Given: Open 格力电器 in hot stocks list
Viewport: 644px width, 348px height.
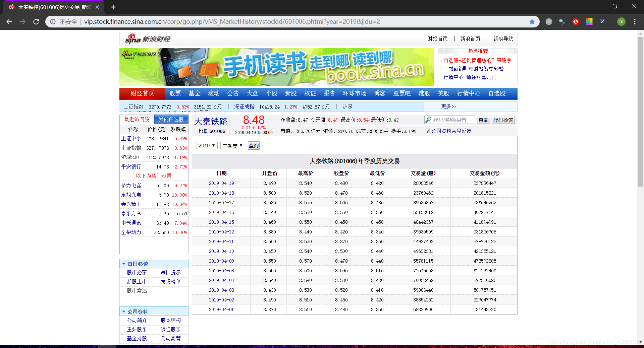Looking at the screenshot, I should (x=131, y=186).
